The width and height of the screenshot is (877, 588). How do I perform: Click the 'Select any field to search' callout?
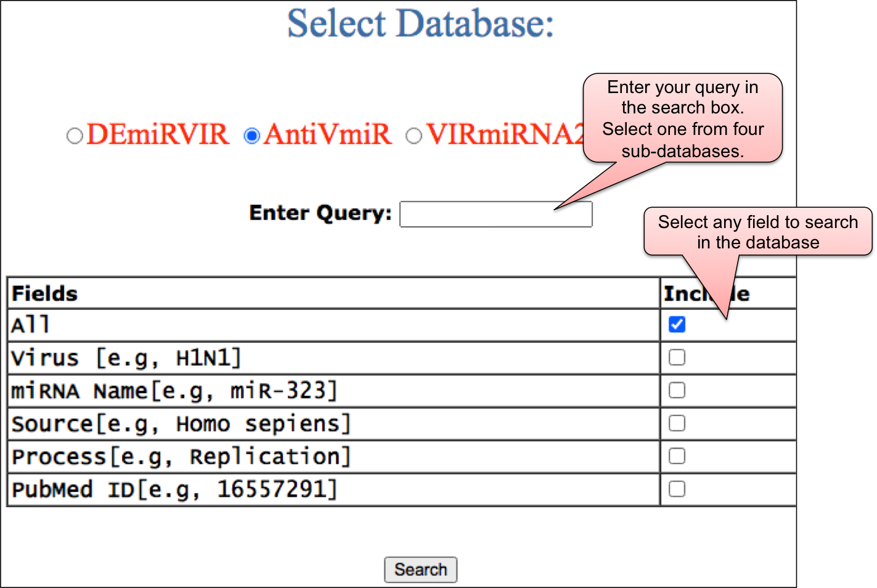(x=757, y=232)
